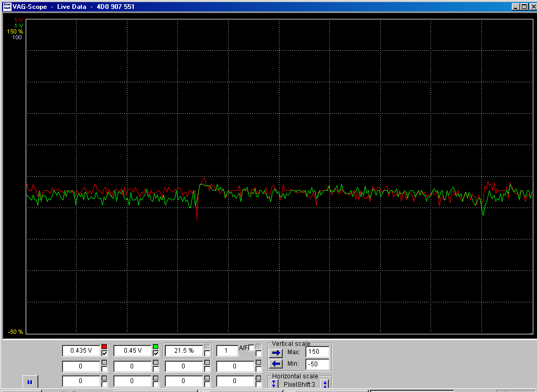Uncheck the checkbox for the 0.45 V channel
Viewport: 537px width, 392px height.
[156, 354]
